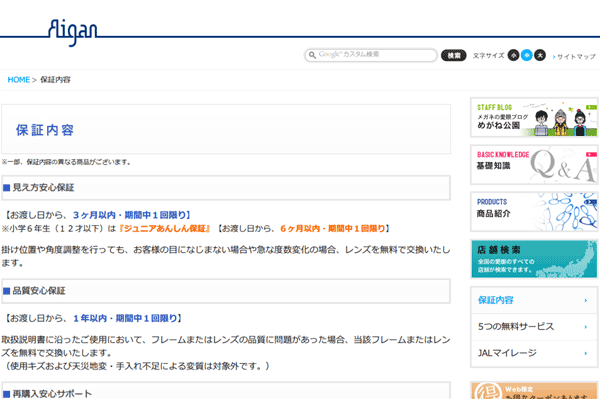Click the pink arrow icon on Basic Knowledge banner
The width and height of the screenshot is (600, 399).
point(591,155)
